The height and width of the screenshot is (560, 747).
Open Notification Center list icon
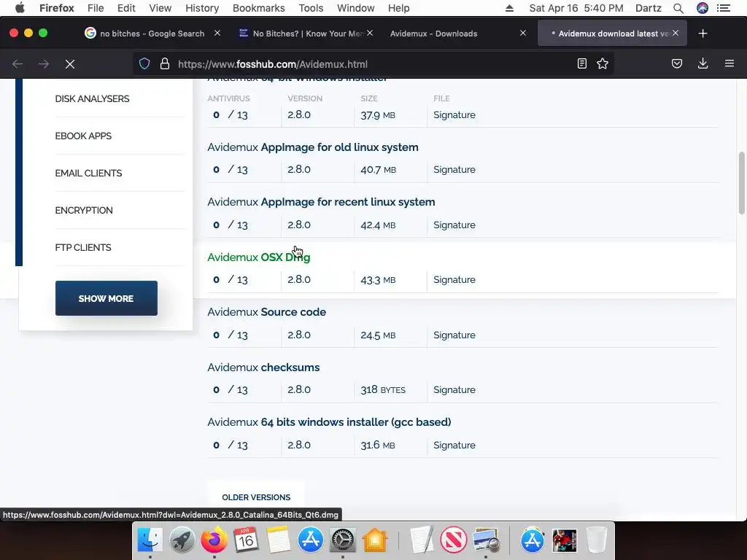tap(724, 8)
